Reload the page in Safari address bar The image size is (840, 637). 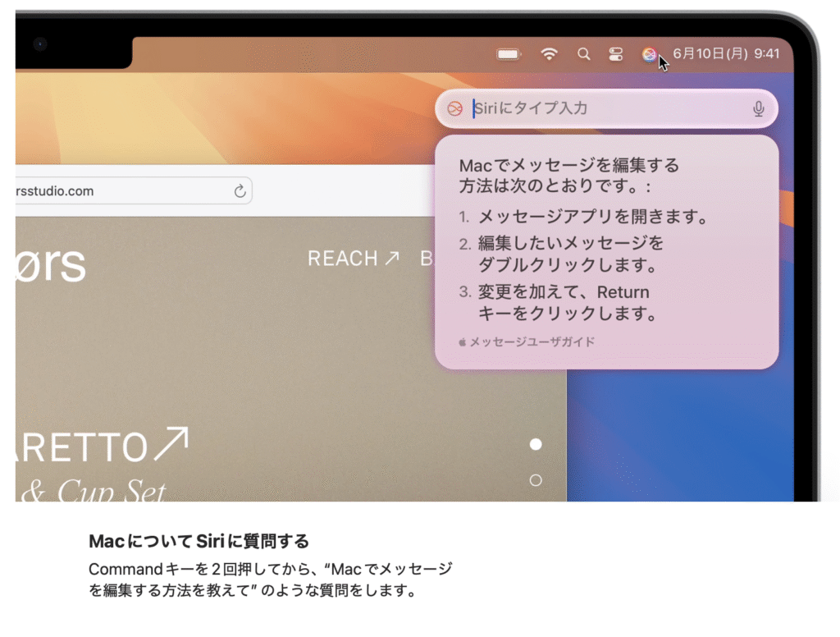coord(240,191)
